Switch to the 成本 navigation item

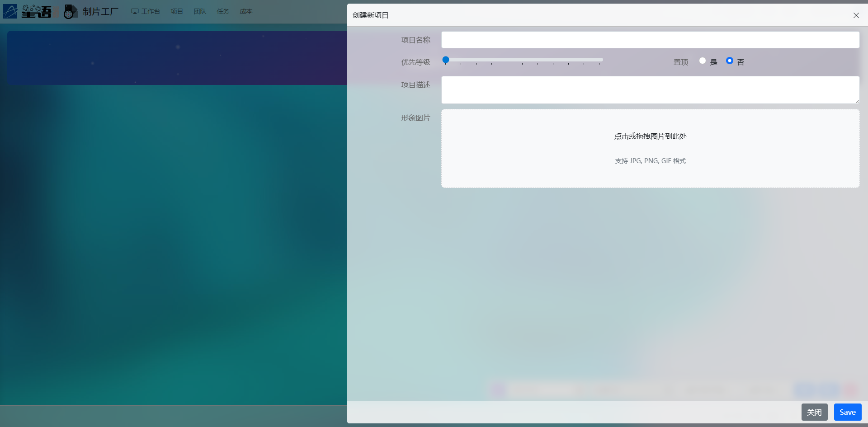(246, 11)
